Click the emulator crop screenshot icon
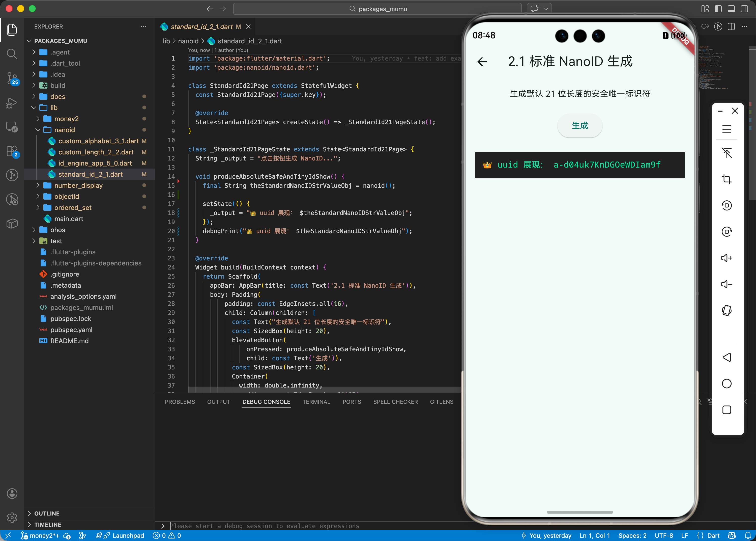 [x=726, y=179]
